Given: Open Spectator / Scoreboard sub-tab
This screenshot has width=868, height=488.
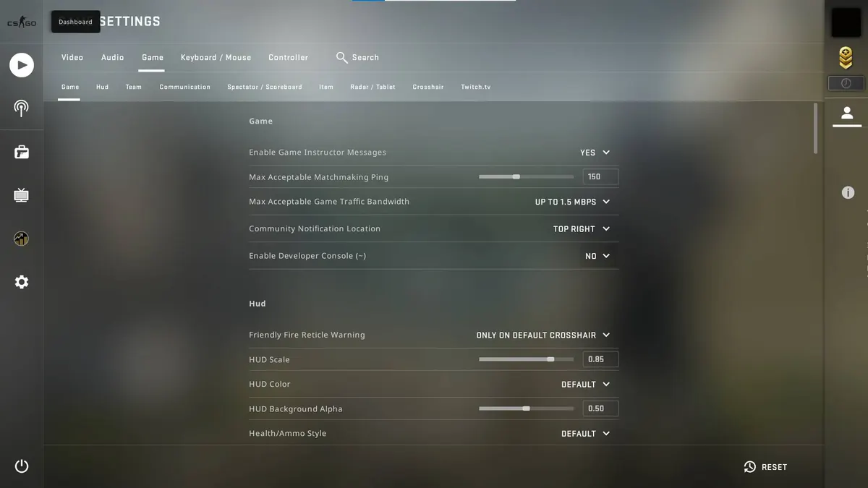Looking at the screenshot, I should (x=265, y=87).
